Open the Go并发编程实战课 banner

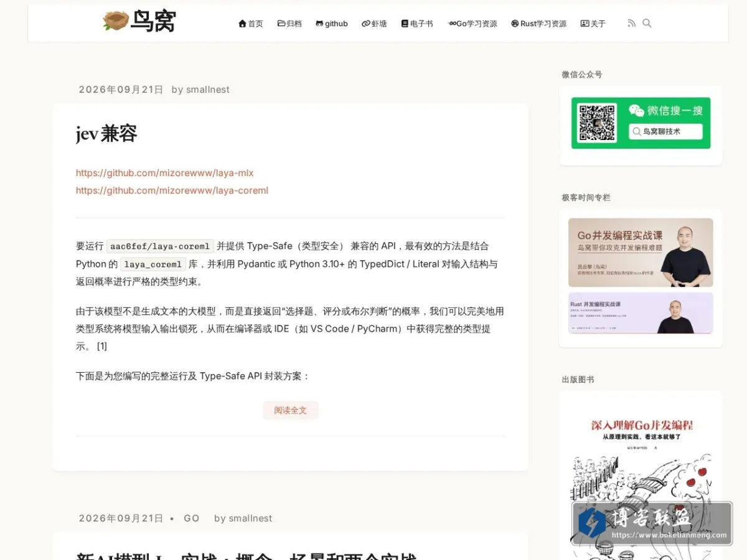641,252
